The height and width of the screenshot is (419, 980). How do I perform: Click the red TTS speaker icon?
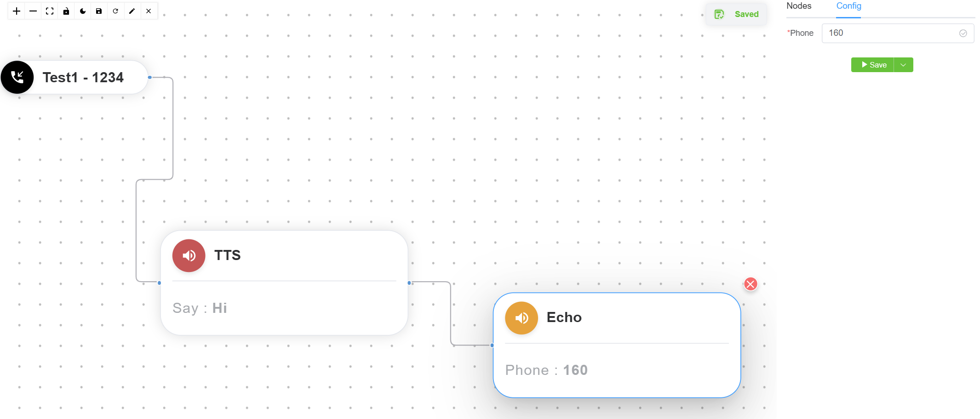click(189, 255)
